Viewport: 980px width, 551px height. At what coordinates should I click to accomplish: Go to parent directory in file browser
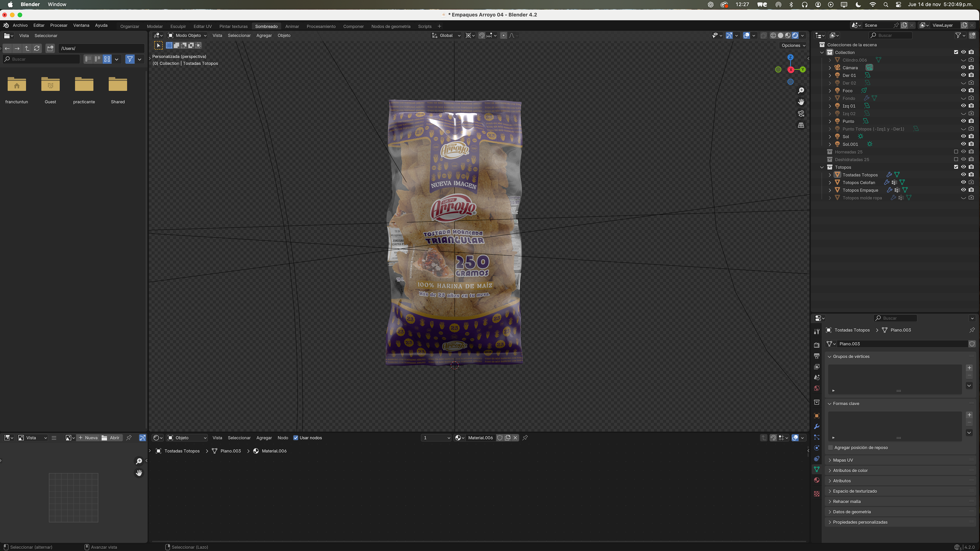(27, 48)
